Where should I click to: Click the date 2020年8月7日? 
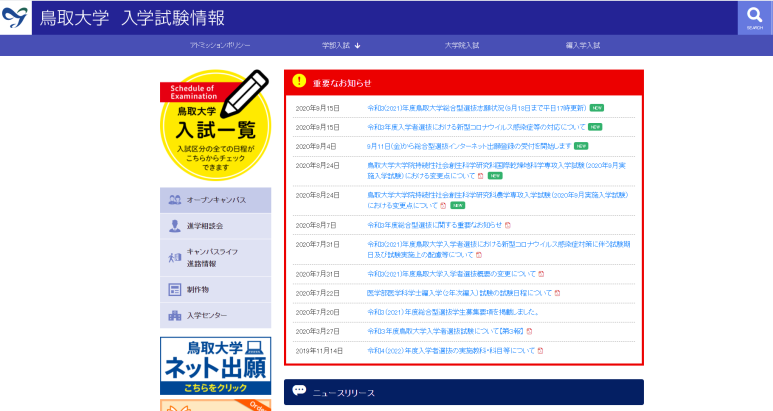(x=316, y=225)
